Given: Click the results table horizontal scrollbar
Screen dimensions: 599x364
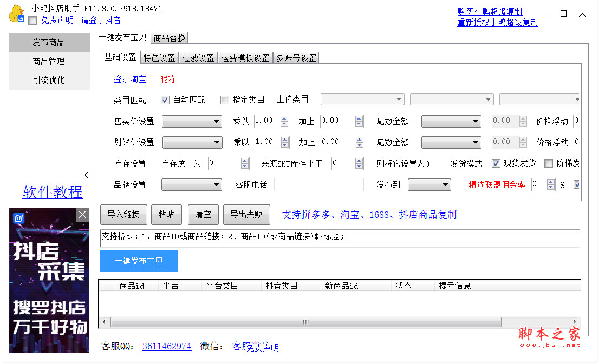Looking at the screenshot, I should click(x=305, y=322).
